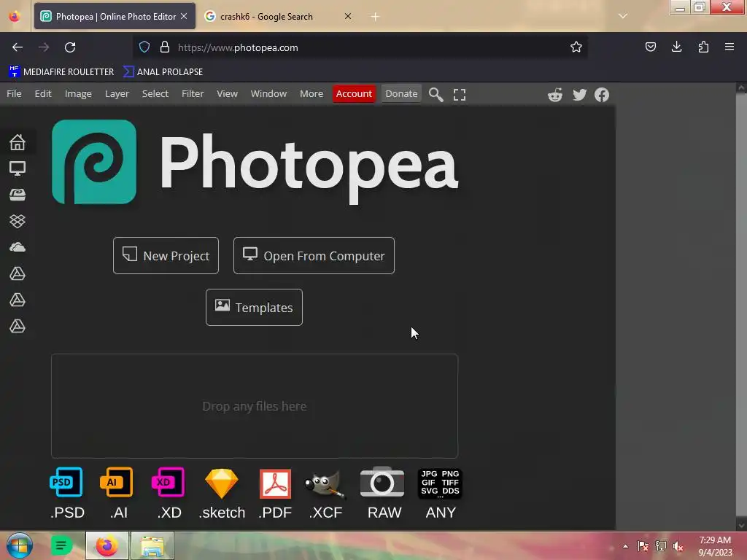Click the Drop any files here area
This screenshot has width=747, height=560.
pyautogui.click(x=255, y=406)
